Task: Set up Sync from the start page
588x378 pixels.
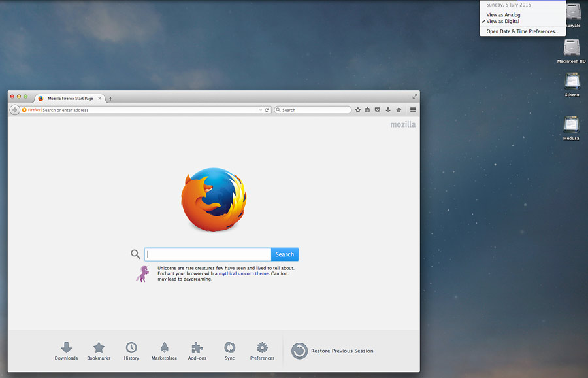Action: tap(230, 351)
